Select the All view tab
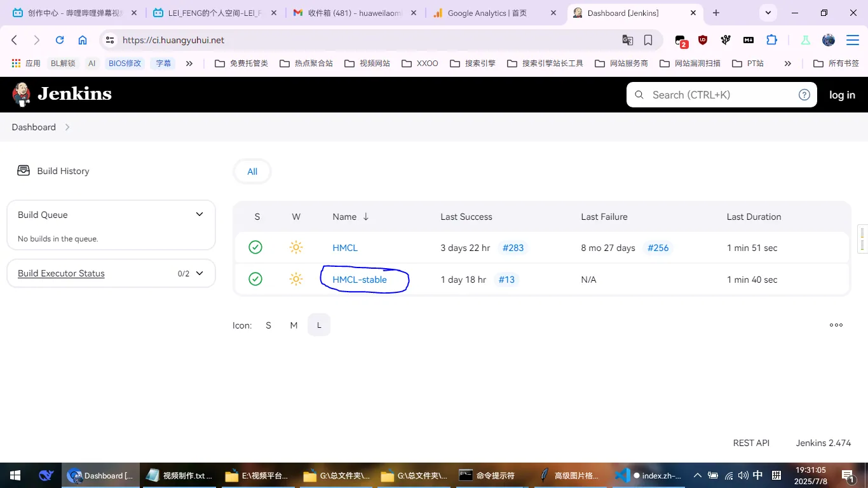Viewport: 868px width, 488px height. coord(252,171)
